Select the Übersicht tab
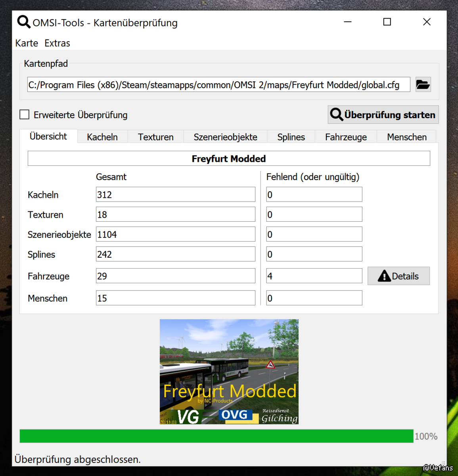Viewport: 458px width, 476px height. 48,136
